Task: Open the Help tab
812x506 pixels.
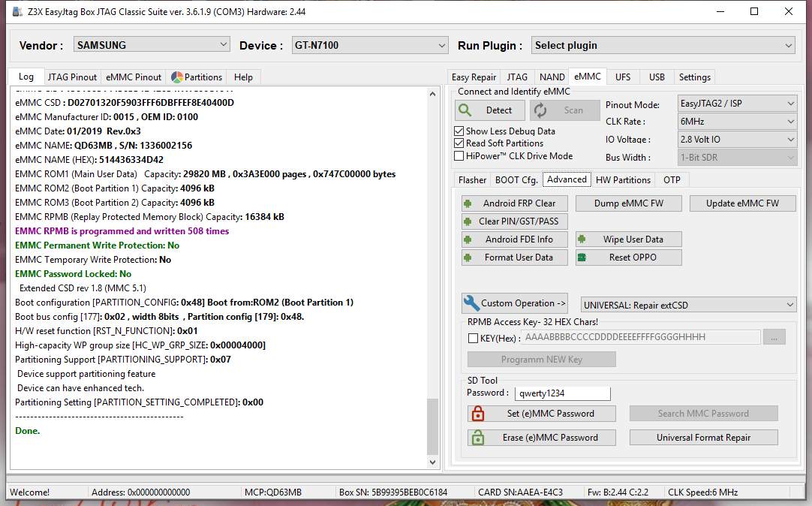Action: (x=243, y=77)
